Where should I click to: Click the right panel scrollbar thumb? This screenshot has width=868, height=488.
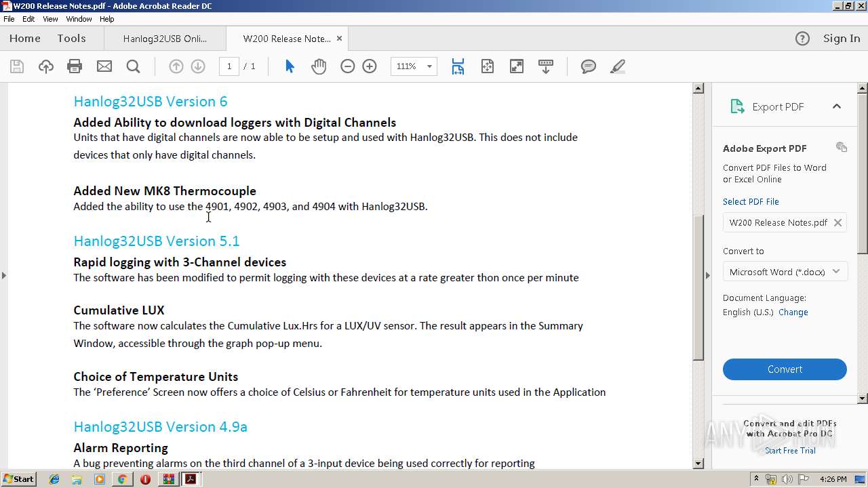pyautogui.click(x=863, y=173)
